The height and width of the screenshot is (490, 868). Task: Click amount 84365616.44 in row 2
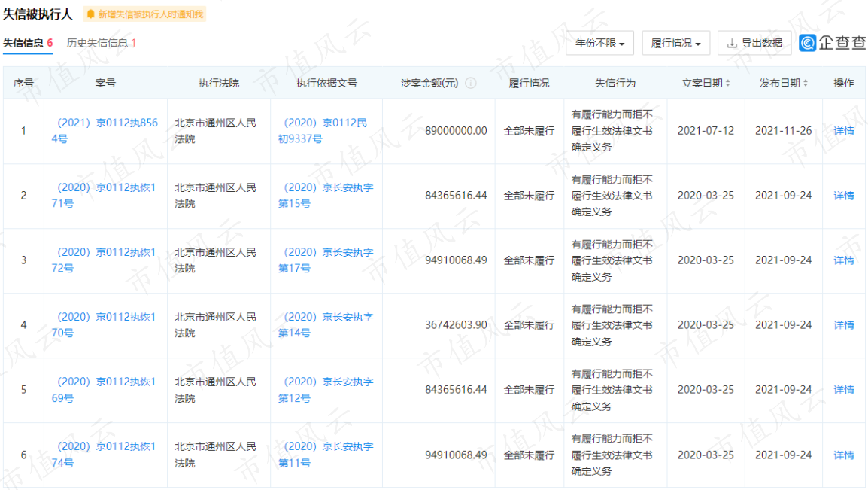(x=456, y=196)
